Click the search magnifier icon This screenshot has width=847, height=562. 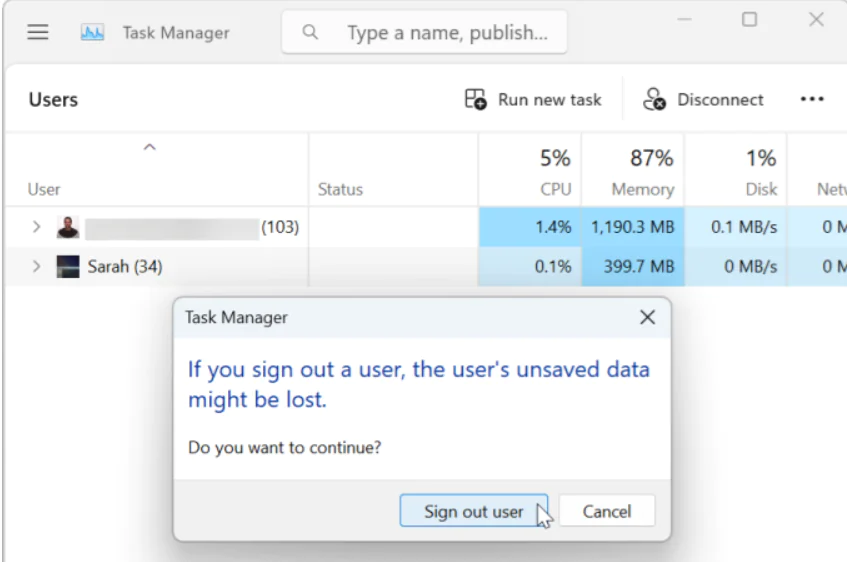pyautogui.click(x=310, y=32)
